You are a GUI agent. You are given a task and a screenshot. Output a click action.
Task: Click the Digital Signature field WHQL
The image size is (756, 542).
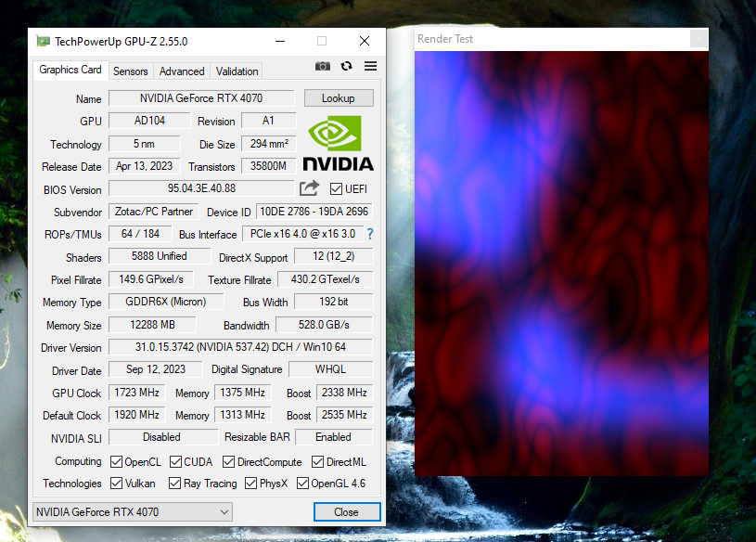click(331, 368)
